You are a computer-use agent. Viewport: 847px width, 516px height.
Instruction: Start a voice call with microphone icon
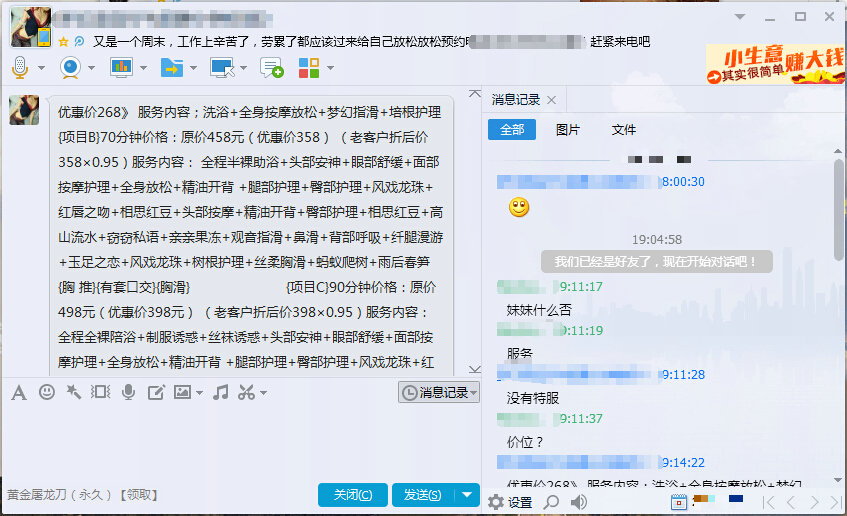coord(20,68)
